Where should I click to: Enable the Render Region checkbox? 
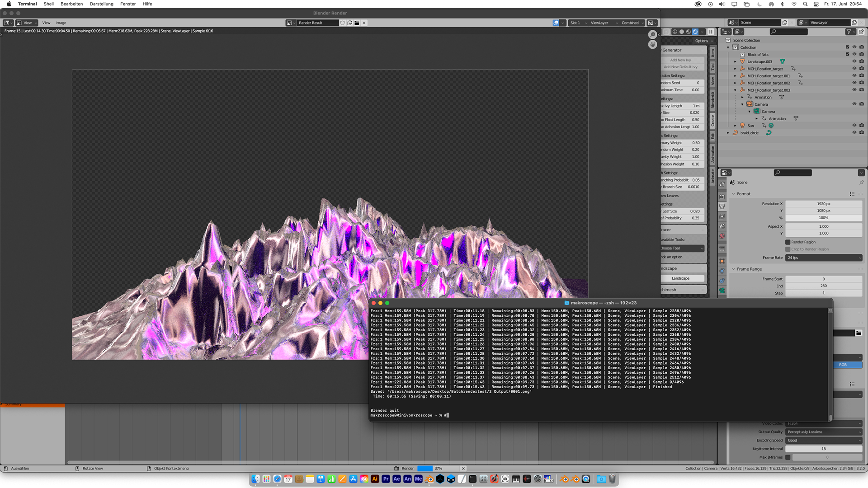click(x=788, y=242)
